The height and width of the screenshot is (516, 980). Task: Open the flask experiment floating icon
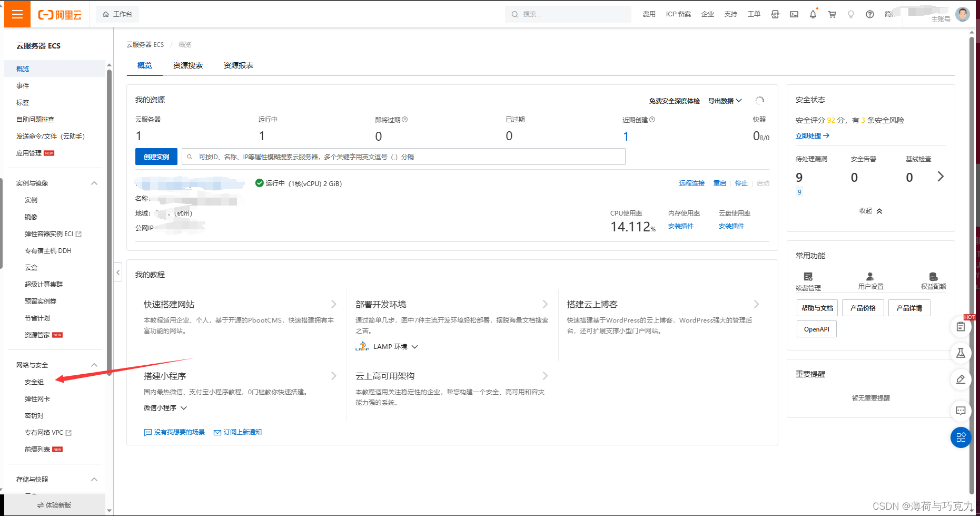click(961, 353)
